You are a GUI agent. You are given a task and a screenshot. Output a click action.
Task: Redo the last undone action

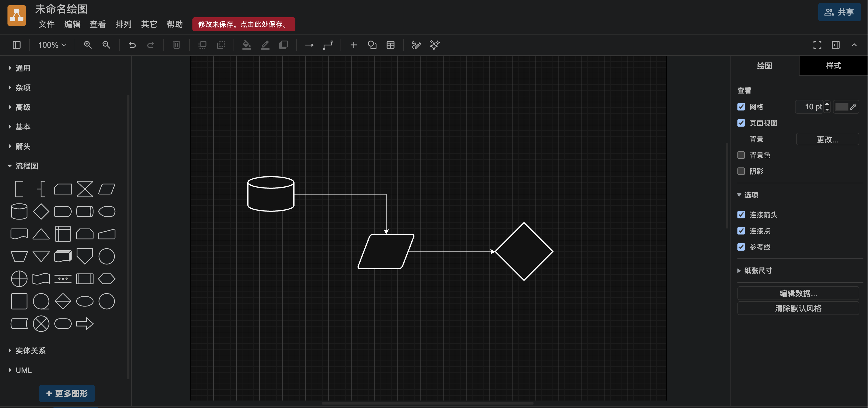[151, 45]
